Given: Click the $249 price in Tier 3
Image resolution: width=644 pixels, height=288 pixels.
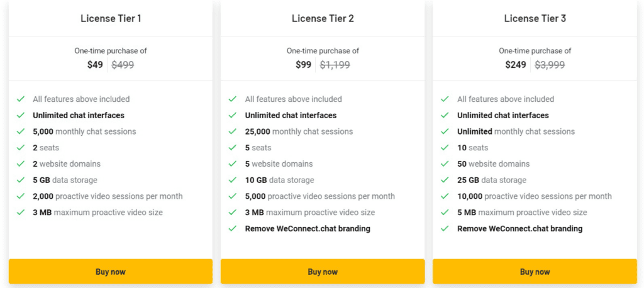Looking at the screenshot, I should coord(516,65).
